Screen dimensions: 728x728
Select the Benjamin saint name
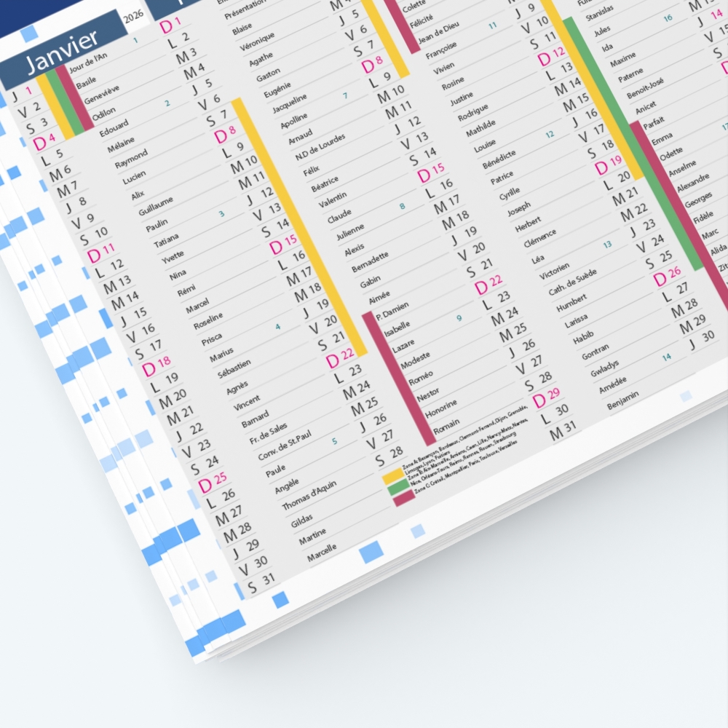coord(622,400)
